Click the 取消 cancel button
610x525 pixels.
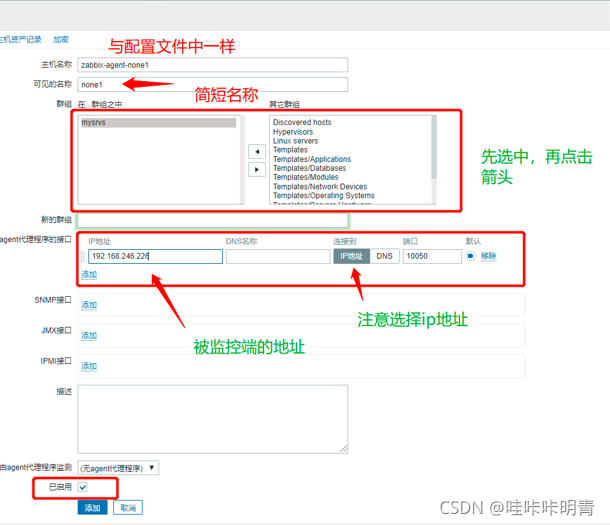coord(128,508)
